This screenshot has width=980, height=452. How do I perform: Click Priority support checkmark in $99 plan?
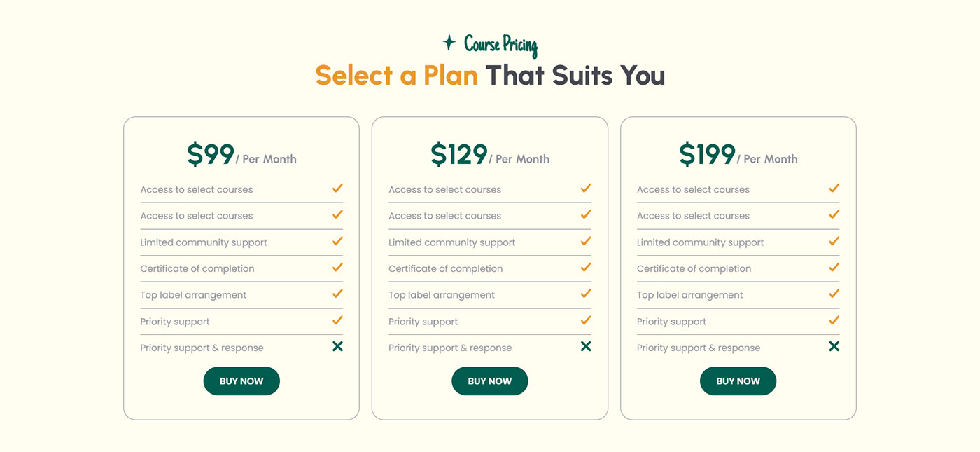point(337,320)
